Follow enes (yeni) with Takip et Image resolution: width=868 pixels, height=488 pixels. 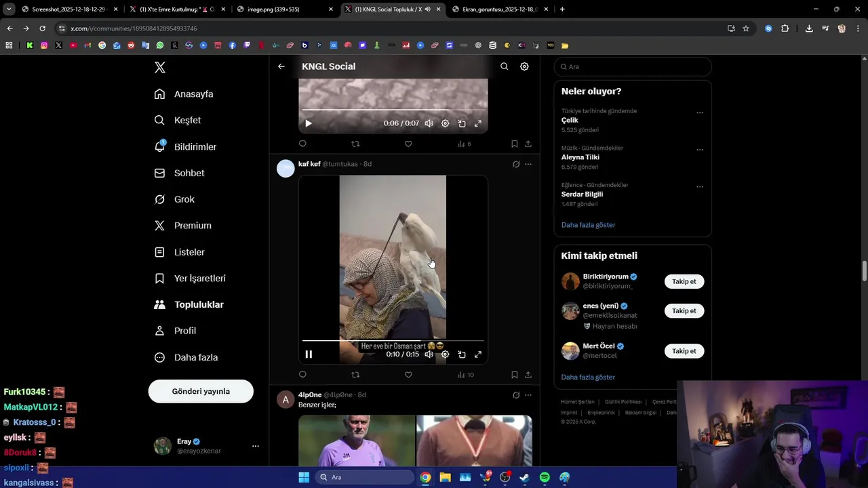point(684,311)
